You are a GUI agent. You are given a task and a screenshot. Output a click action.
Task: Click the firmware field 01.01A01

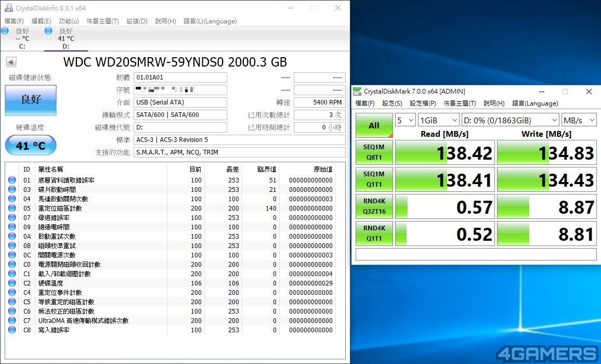[180, 77]
